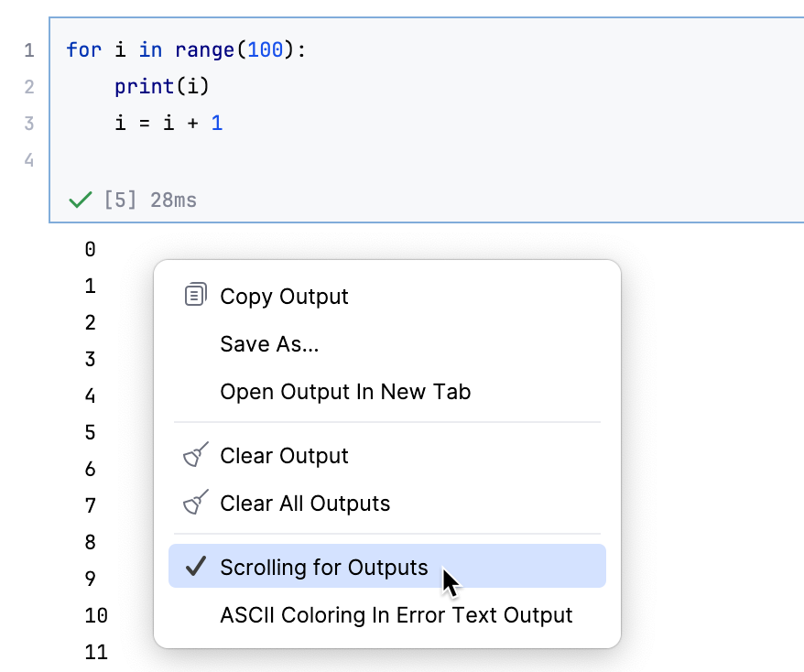Click the green execution success checkmark
This screenshot has height=672, width=804.
pos(81,200)
